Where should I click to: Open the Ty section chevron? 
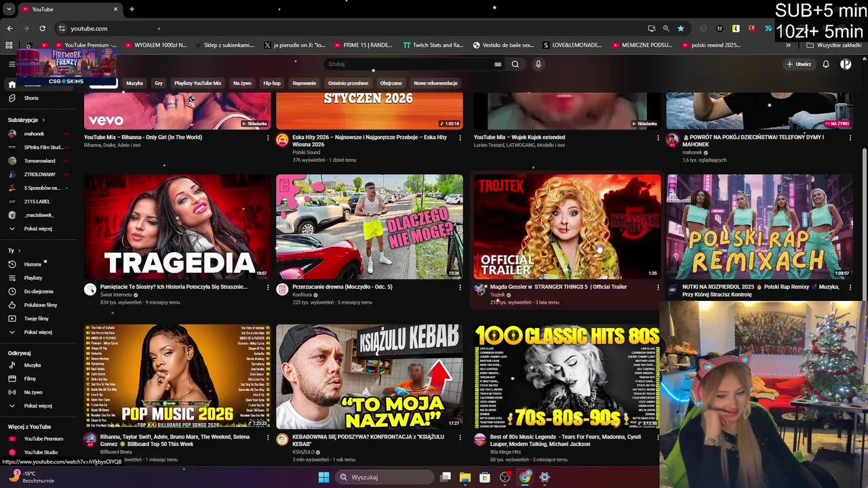[20, 251]
